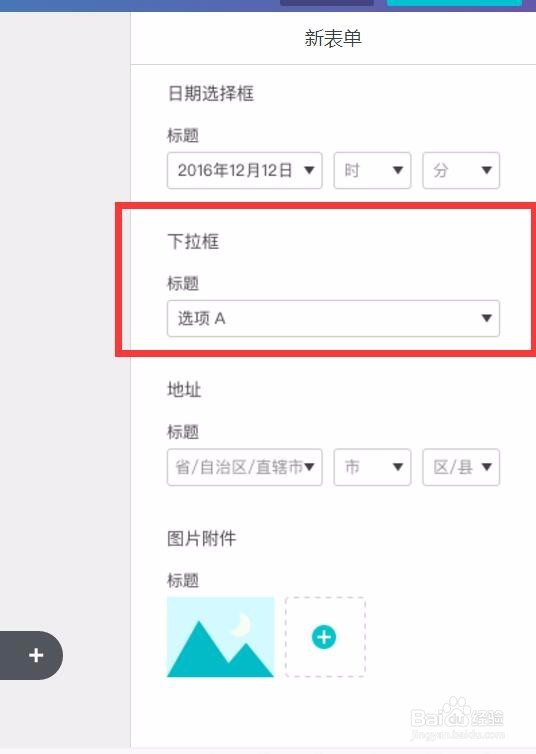This screenshot has height=754, width=536.
Task: Click the 新表单 form title
Action: 333,38
